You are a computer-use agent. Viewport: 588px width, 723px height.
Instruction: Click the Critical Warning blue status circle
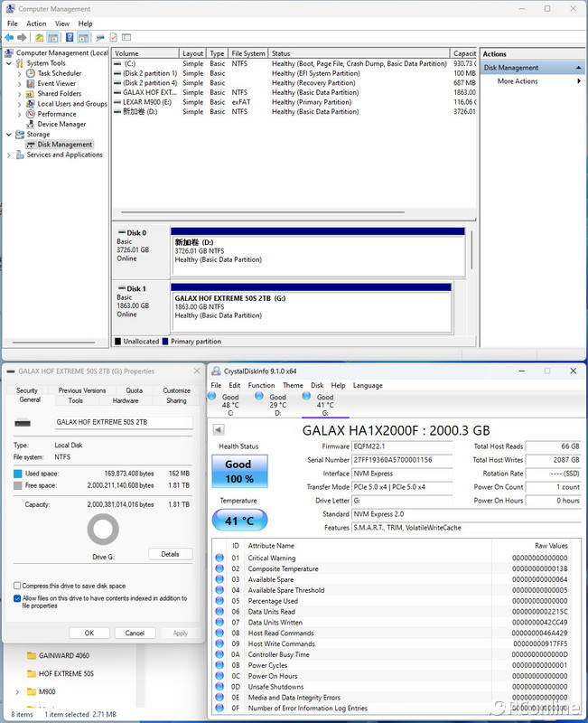[x=219, y=558]
